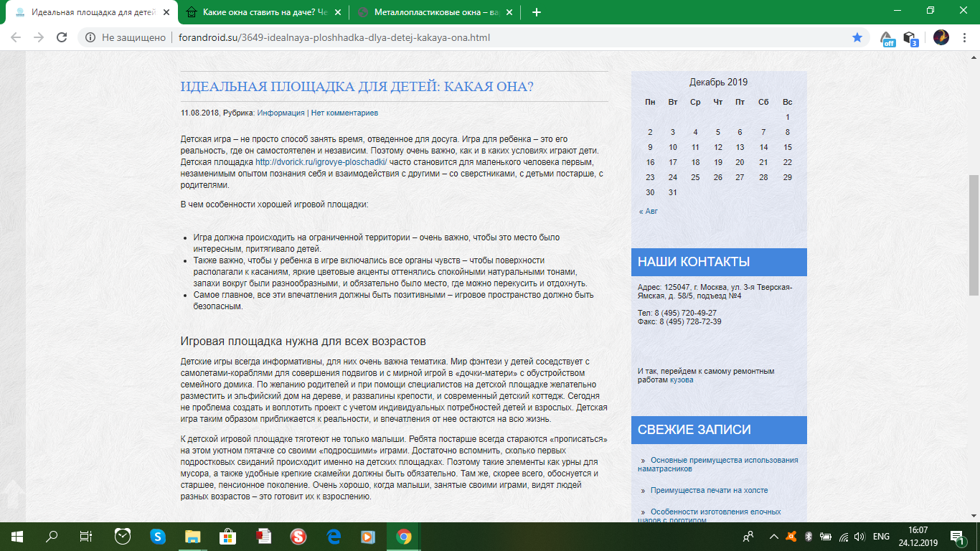Open the Wi-Fi network tray icon
Image resolution: width=980 pixels, height=551 pixels.
843,536
